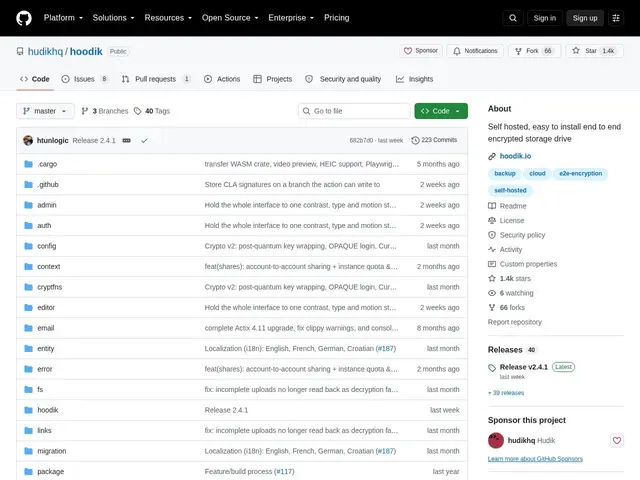This screenshot has height=480, width=640.
Task: Open the master branch selector
Action: tap(45, 111)
